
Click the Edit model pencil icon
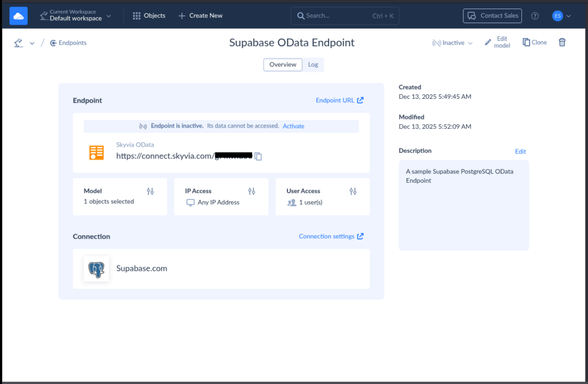[x=488, y=42]
